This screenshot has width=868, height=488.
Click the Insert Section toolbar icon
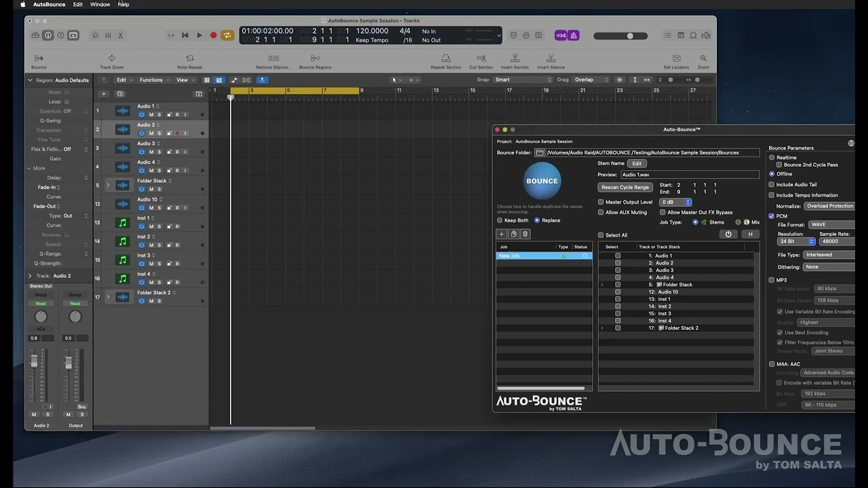tap(515, 58)
